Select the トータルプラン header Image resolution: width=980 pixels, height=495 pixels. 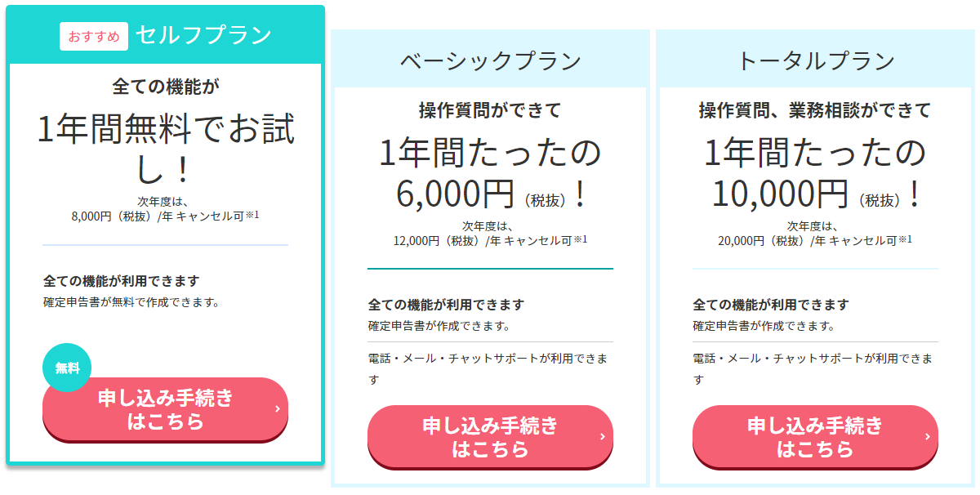[815, 61]
